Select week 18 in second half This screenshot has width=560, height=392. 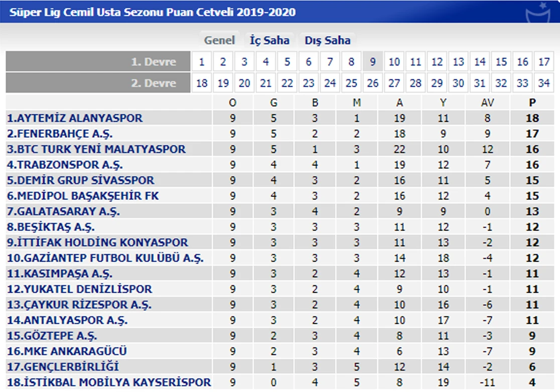(x=202, y=83)
